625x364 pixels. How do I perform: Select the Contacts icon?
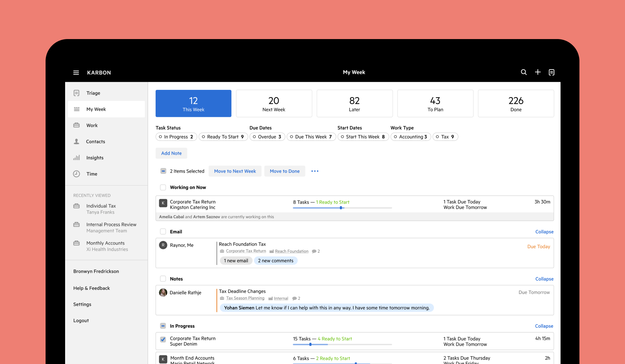tap(76, 141)
